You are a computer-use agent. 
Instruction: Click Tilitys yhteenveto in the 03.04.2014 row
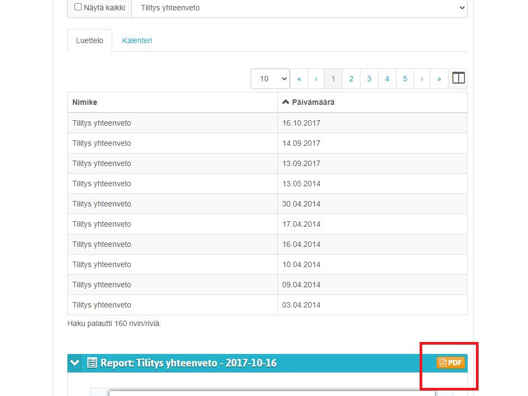[x=101, y=305]
